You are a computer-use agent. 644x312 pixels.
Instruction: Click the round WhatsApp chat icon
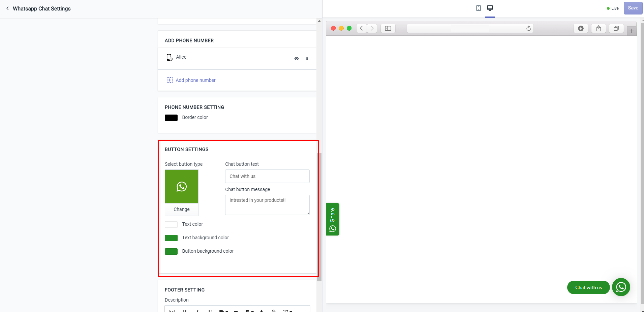tap(621, 287)
